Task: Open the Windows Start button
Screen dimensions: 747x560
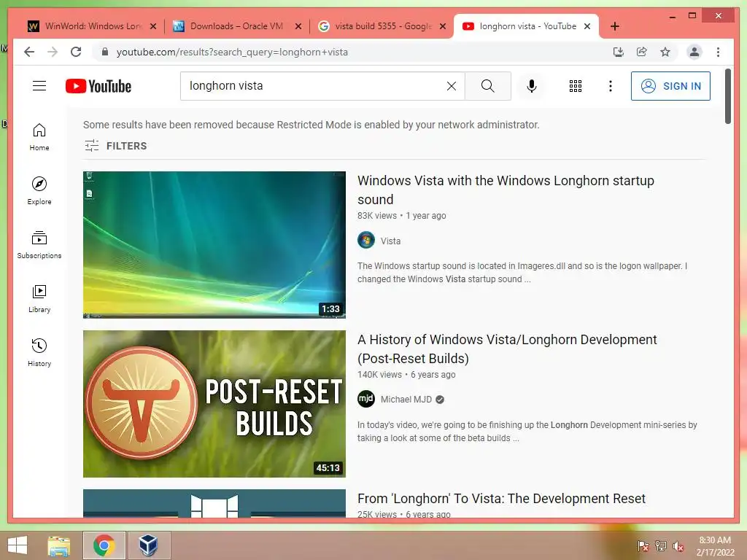Action: 18,545
